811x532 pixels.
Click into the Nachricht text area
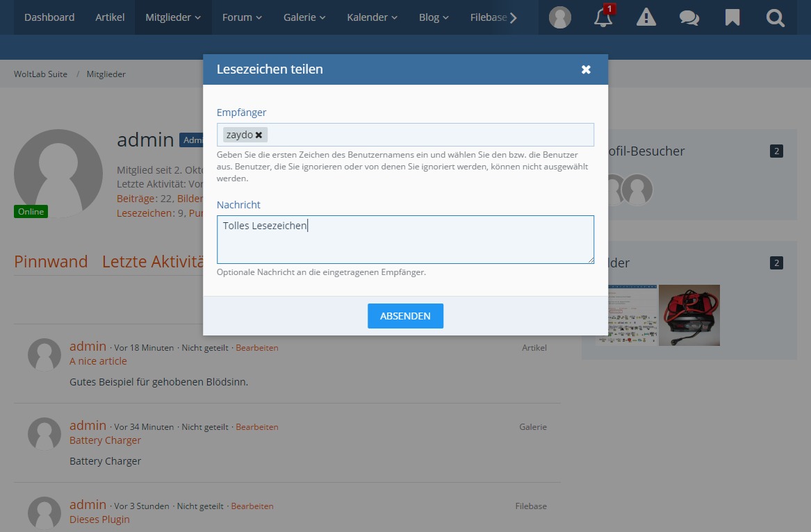(405, 243)
